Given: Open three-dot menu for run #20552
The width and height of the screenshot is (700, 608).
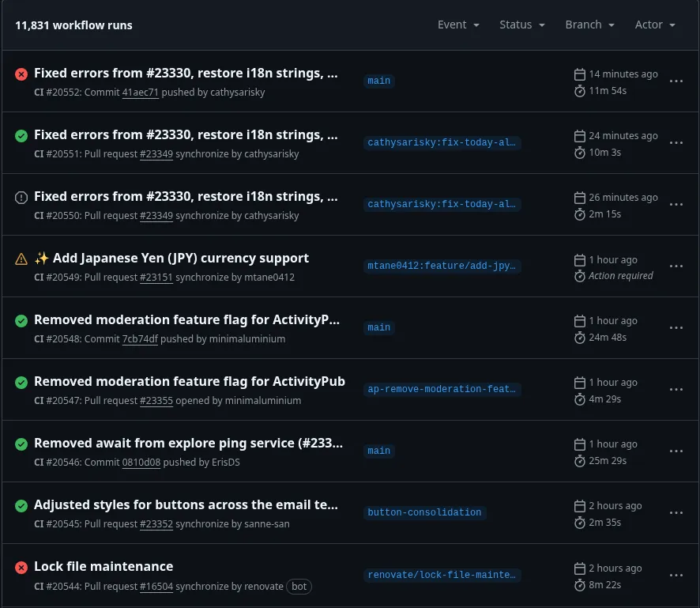Looking at the screenshot, I should click(x=676, y=81).
